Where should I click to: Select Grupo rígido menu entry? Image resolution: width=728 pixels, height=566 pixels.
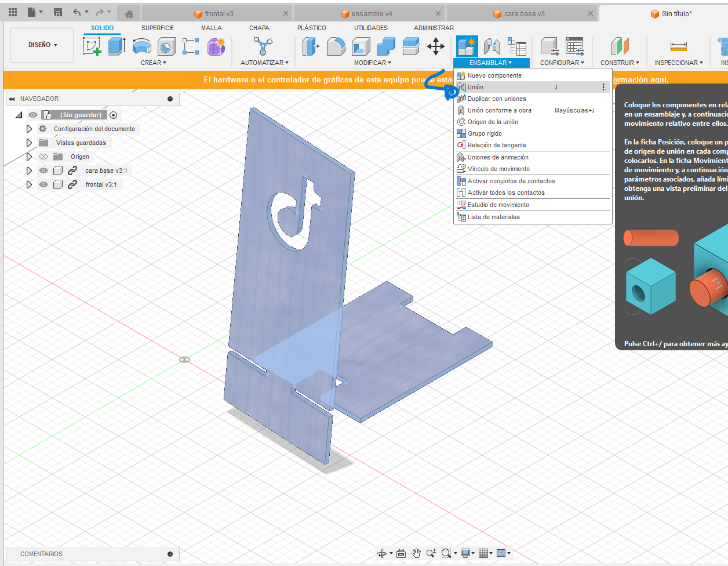coord(532,133)
